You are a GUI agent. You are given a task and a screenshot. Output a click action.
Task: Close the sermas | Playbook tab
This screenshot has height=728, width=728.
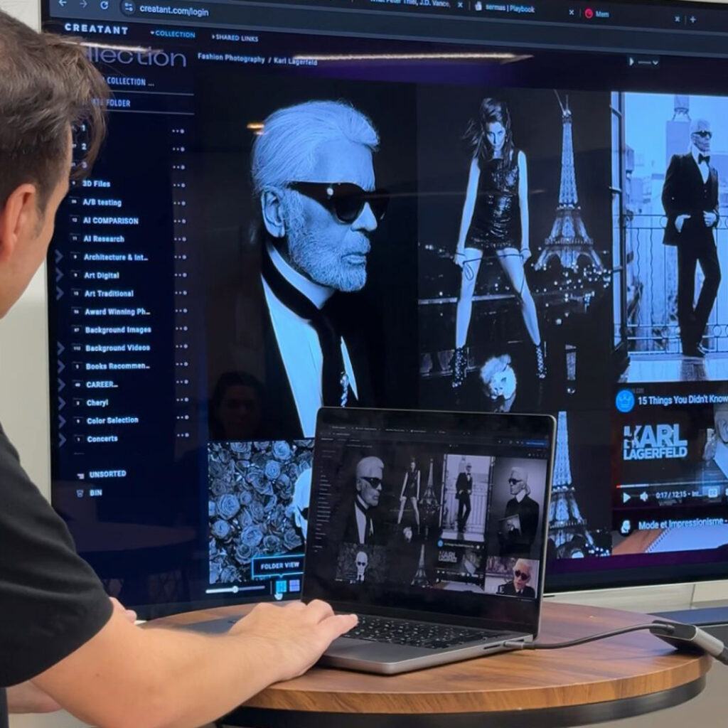572,13
